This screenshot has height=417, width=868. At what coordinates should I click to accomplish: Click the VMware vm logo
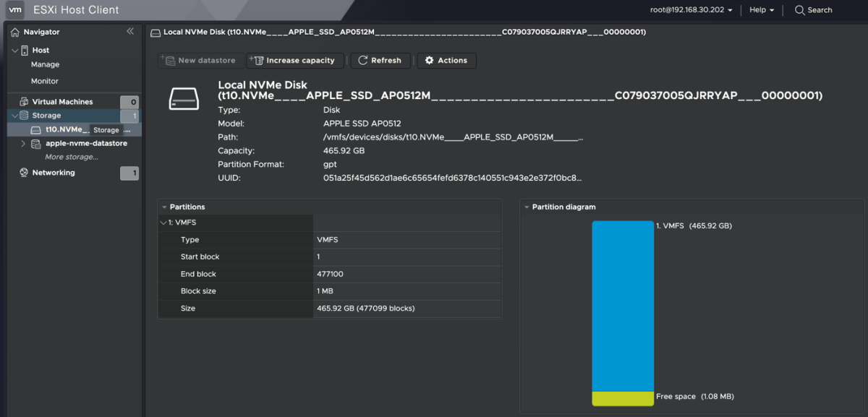pyautogui.click(x=15, y=10)
